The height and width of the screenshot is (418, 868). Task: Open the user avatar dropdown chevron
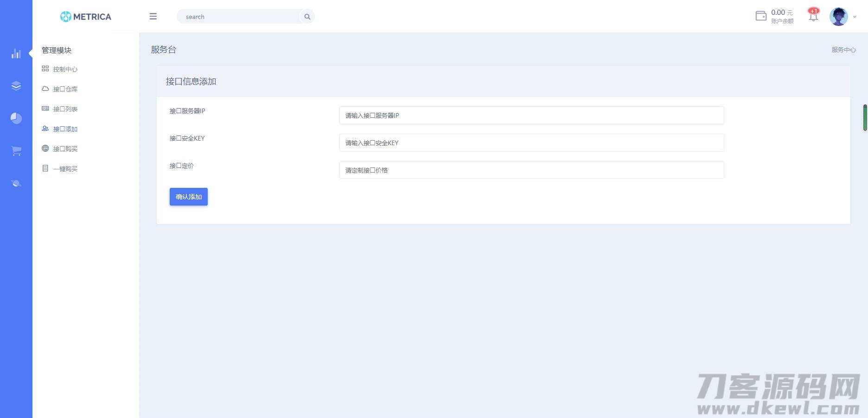click(x=855, y=17)
